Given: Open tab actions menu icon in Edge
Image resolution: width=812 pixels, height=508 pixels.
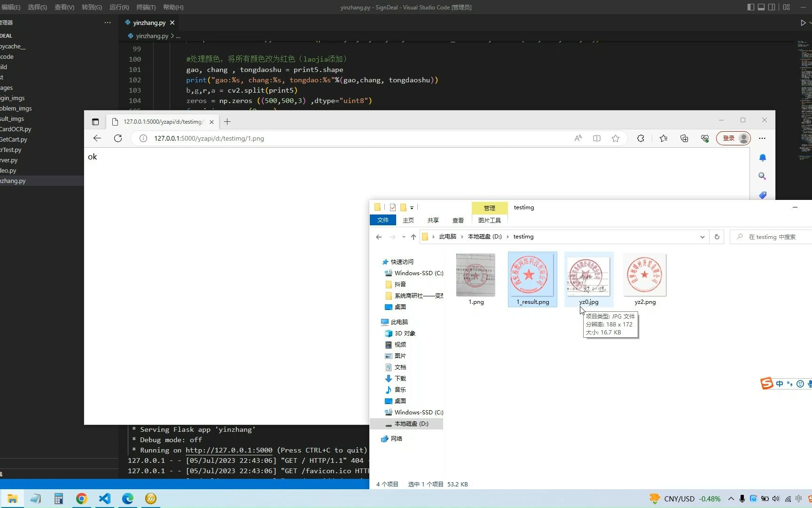Looking at the screenshot, I should coord(95,122).
